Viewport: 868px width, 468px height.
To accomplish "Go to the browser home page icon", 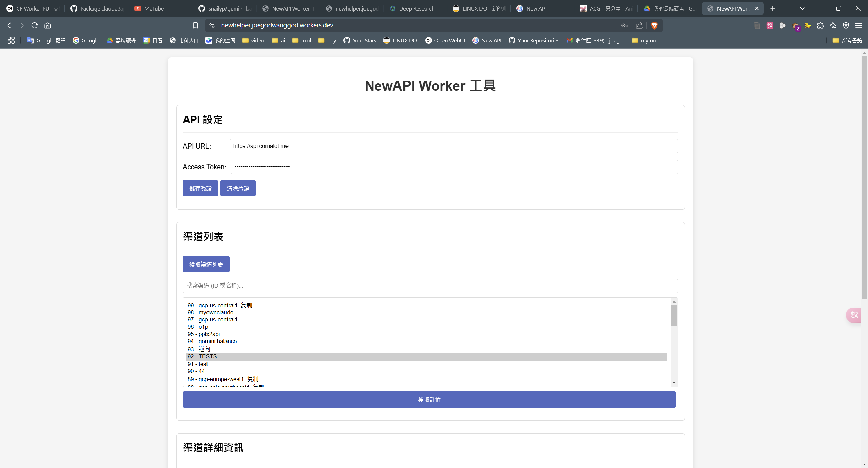I will click(47, 25).
